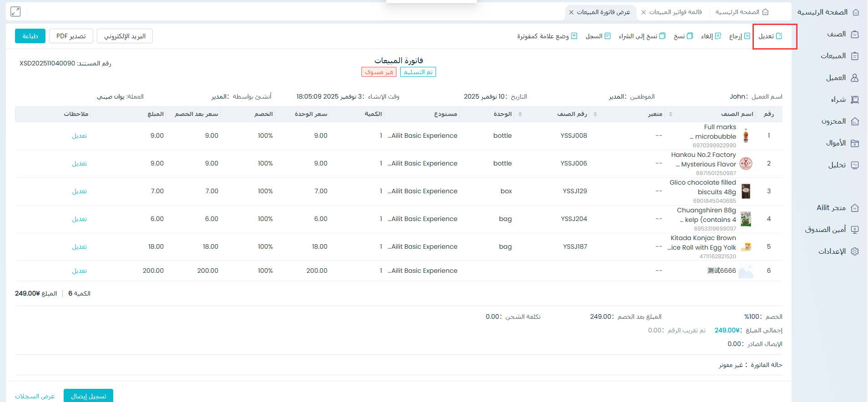
Task: Open الإعدادات settings in the sidebar
Action: (x=838, y=251)
